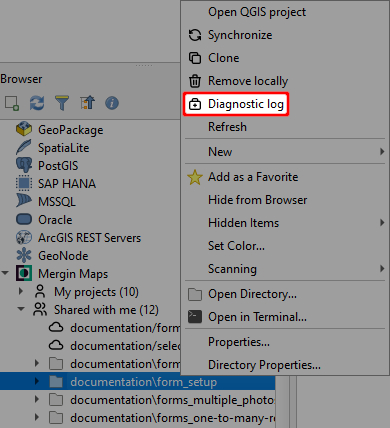The height and width of the screenshot is (428, 390).
Task: Select highlighted documentation\form_setup row
Action: tap(137, 382)
